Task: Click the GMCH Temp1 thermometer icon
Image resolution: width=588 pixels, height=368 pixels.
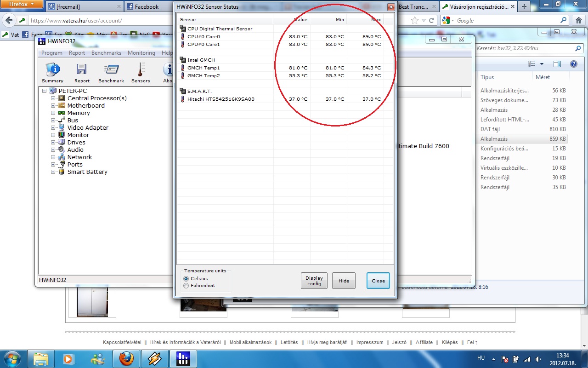Action: coord(183,68)
